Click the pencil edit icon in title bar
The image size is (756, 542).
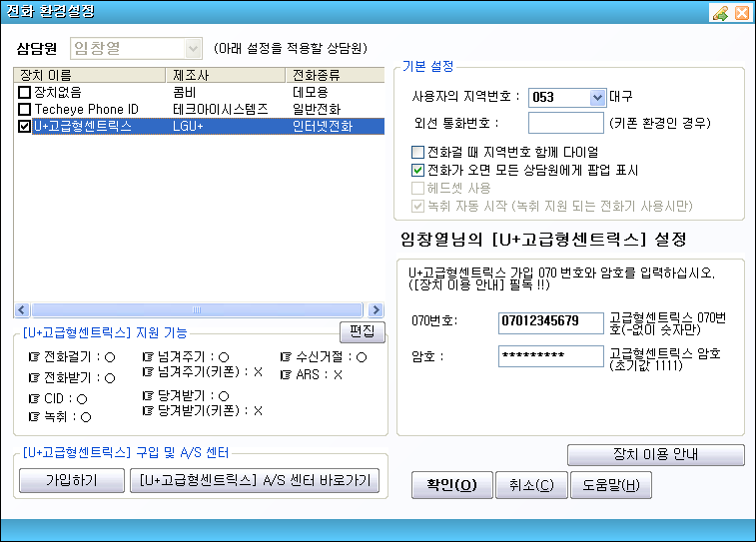[720, 13]
